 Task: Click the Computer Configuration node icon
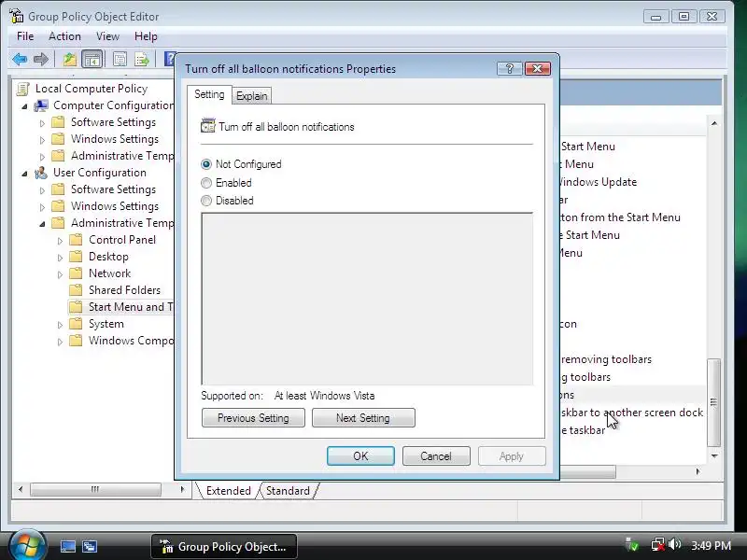[x=41, y=105]
